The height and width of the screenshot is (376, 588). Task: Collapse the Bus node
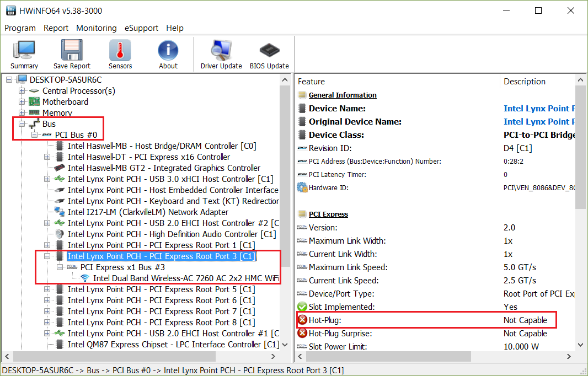[x=22, y=123]
